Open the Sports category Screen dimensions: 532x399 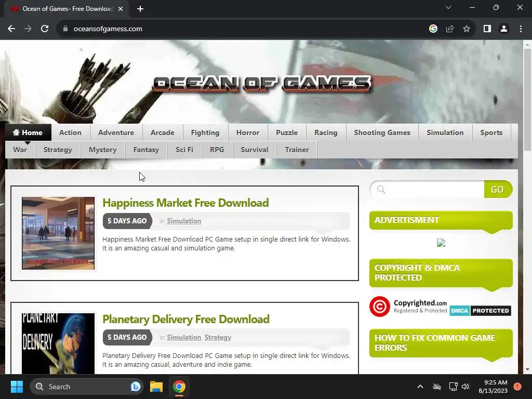pyautogui.click(x=491, y=132)
